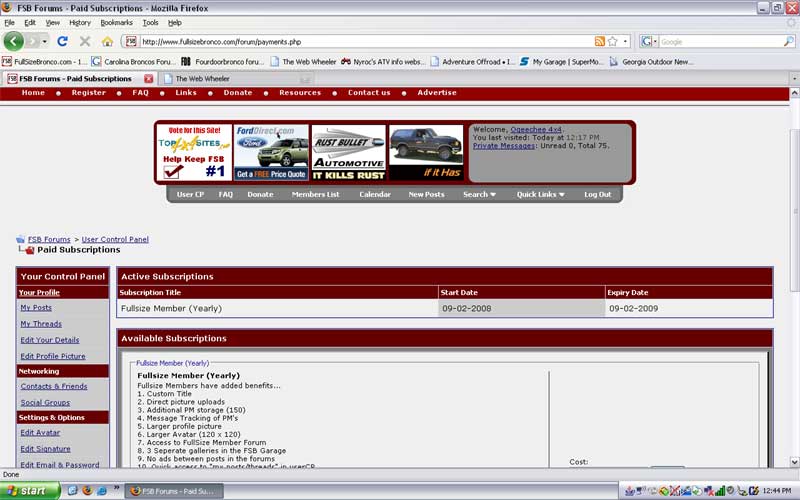
Task: Click the breadcrumb folder icon
Action: pos(20,239)
